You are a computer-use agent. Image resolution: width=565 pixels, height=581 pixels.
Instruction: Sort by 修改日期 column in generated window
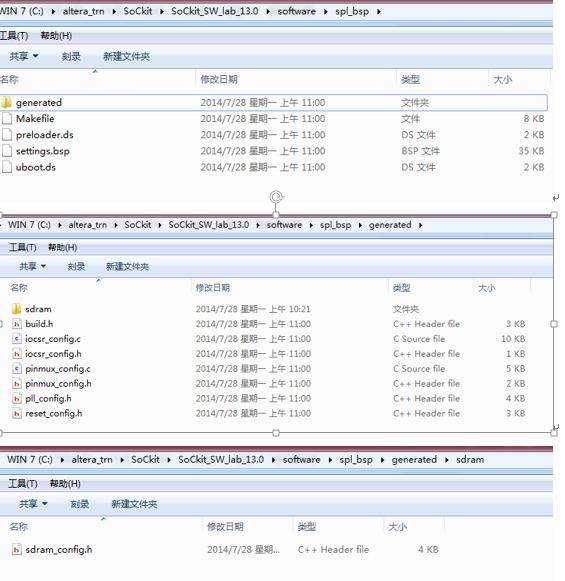click(213, 288)
